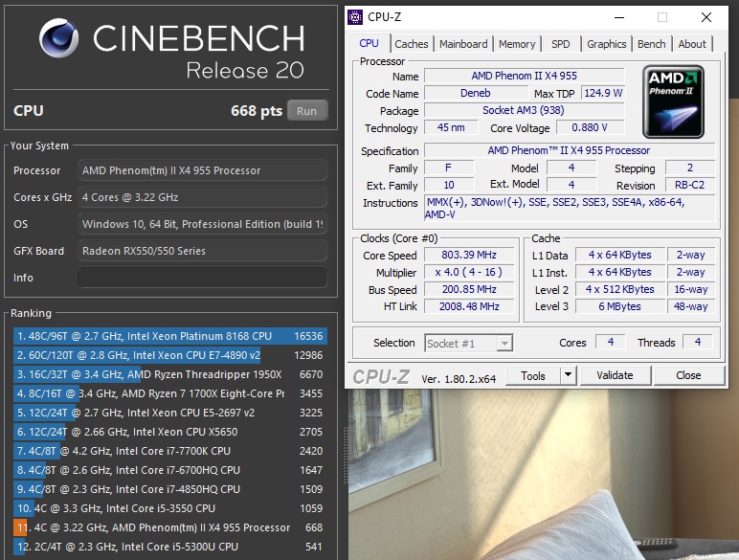Select the Xeon Platinum 8168 ranking row
739x560 pixels.
click(x=170, y=336)
